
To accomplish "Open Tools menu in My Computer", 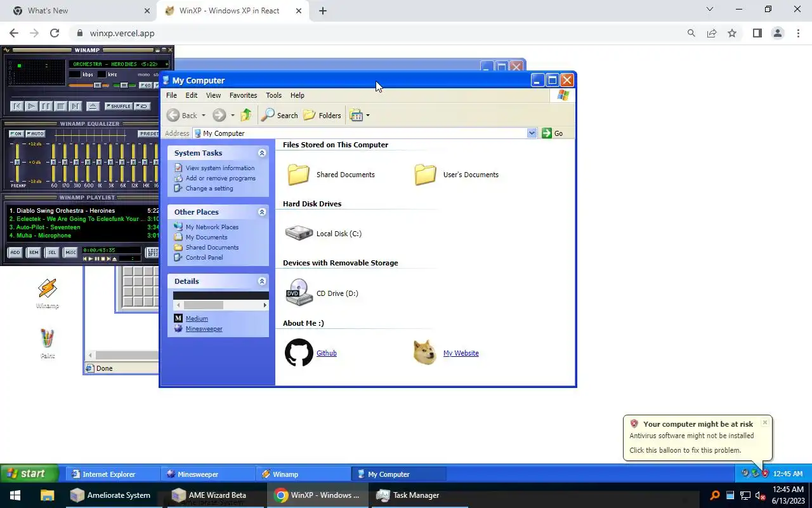I will (x=273, y=95).
